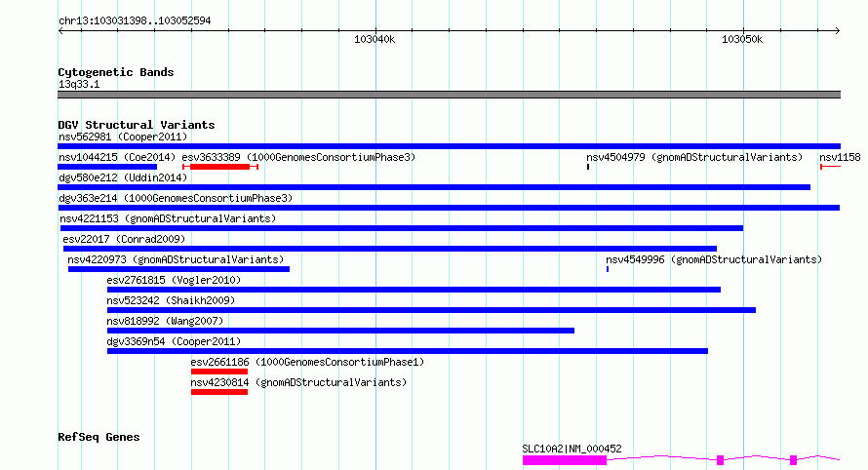Click the nsv4221153 (gnomADStructuralVariants) label
Image resolution: width=868 pixels, height=470 pixels.
coord(168,218)
